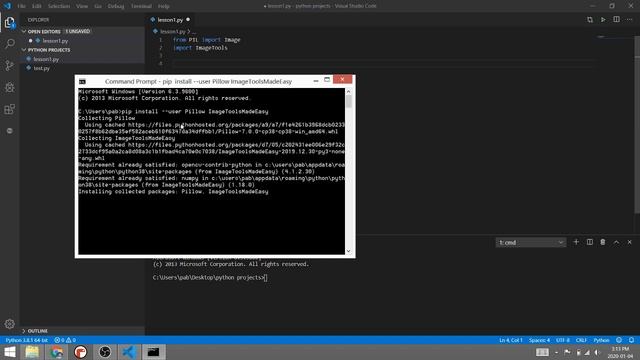Split the terminal panel
Viewport: 640px width, 360px height.
point(590,242)
